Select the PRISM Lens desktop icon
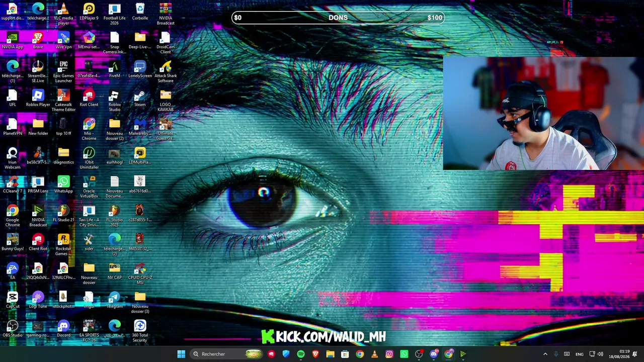This screenshot has height=362, width=644. (38, 185)
